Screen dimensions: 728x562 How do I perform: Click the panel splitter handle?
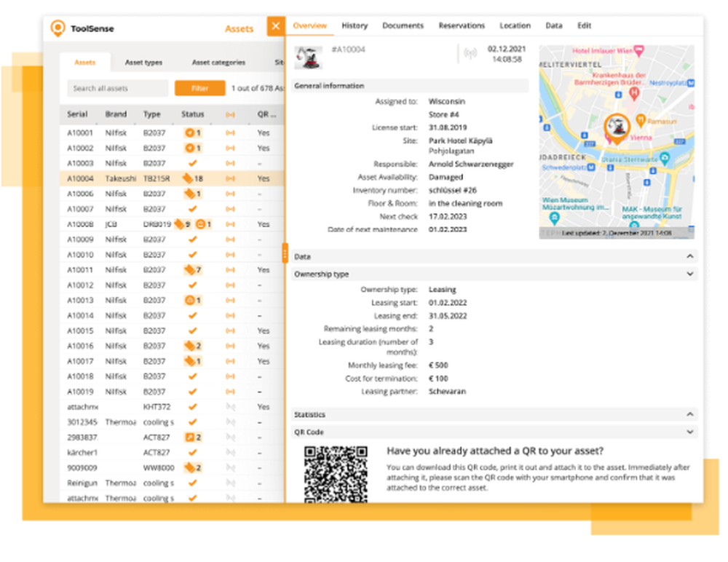point(285,253)
